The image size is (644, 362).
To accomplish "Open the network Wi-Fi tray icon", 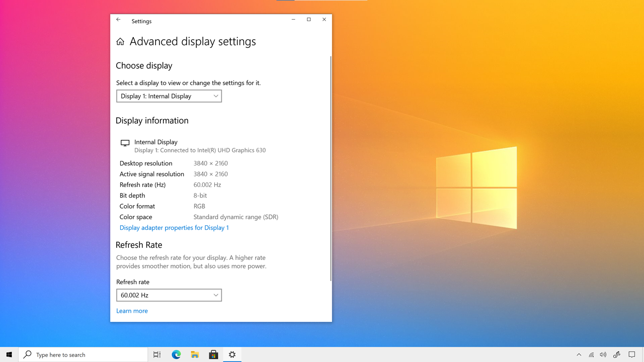I will pos(591,354).
